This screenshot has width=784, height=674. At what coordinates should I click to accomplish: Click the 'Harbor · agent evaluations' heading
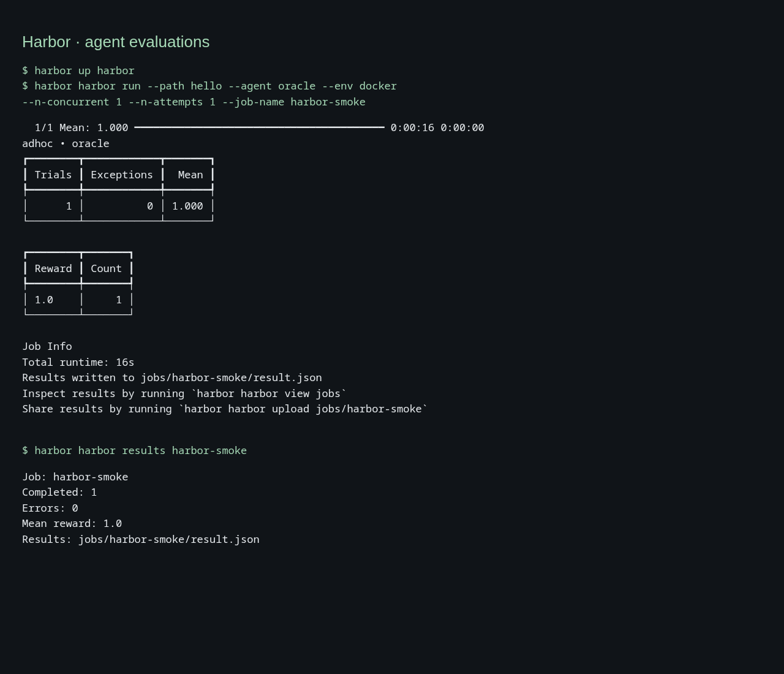[x=116, y=42]
